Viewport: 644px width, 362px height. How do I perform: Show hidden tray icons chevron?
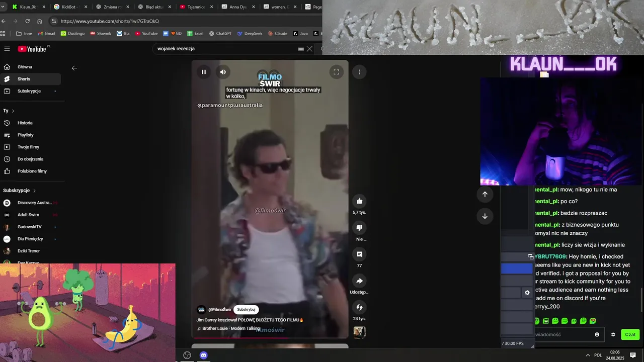click(588, 355)
